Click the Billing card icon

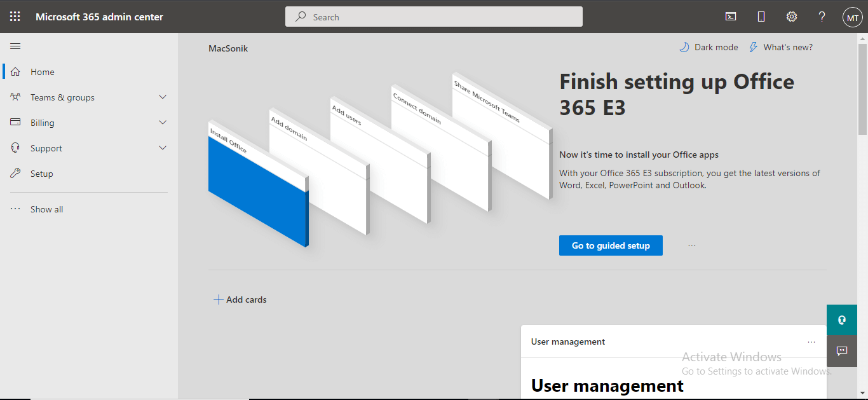point(15,122)
